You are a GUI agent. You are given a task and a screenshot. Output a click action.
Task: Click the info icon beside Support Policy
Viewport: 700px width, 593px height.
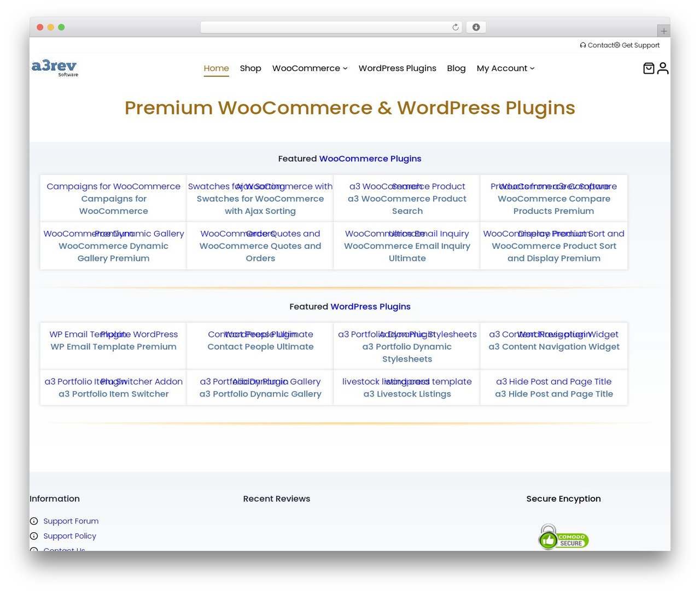[x=34, y=536]
